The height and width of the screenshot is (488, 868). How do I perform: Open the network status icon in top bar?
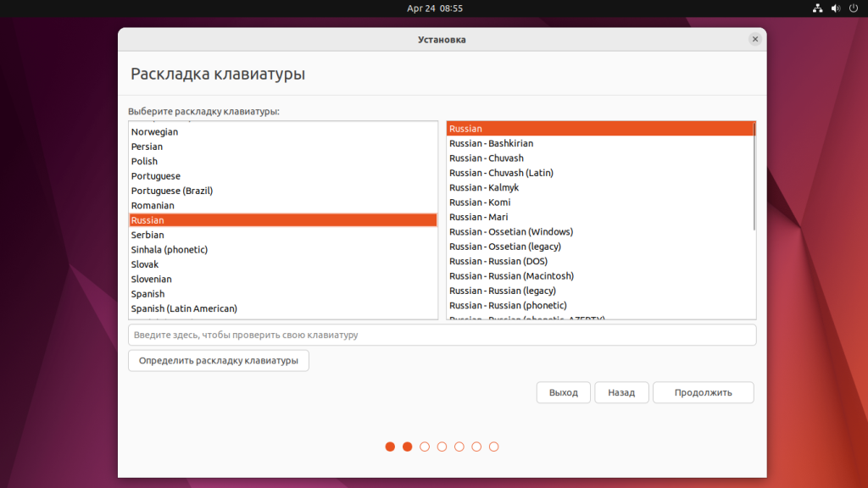tap(817, 8)
